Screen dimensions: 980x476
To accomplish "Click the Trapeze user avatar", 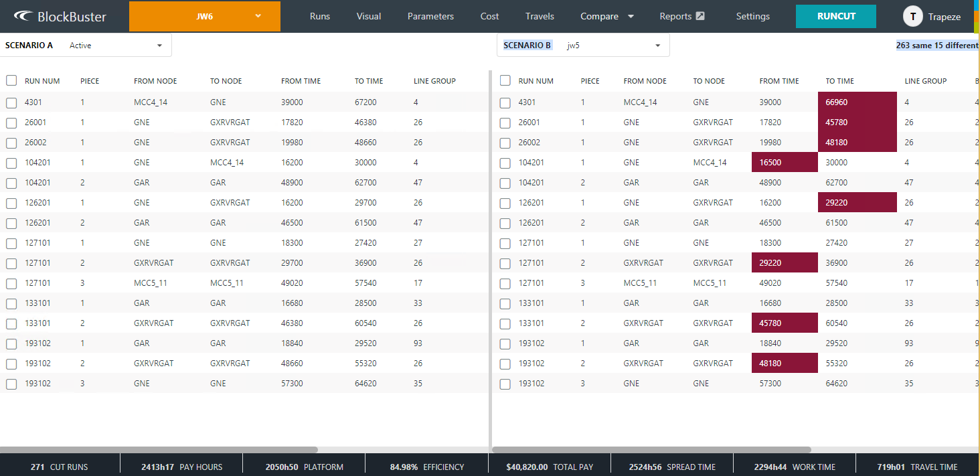I will click(912, 16).
